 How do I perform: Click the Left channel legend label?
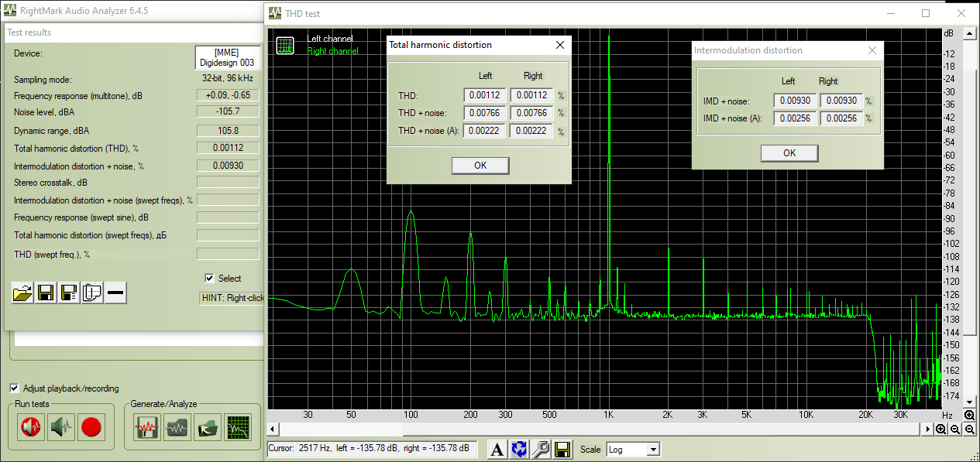[330, 39]
